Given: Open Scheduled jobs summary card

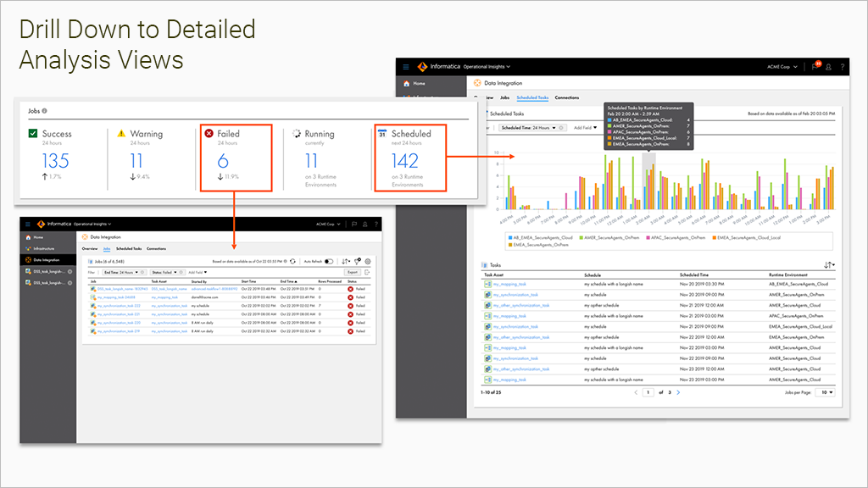Looking at the screenshot, I should click(x=410, y=158).
